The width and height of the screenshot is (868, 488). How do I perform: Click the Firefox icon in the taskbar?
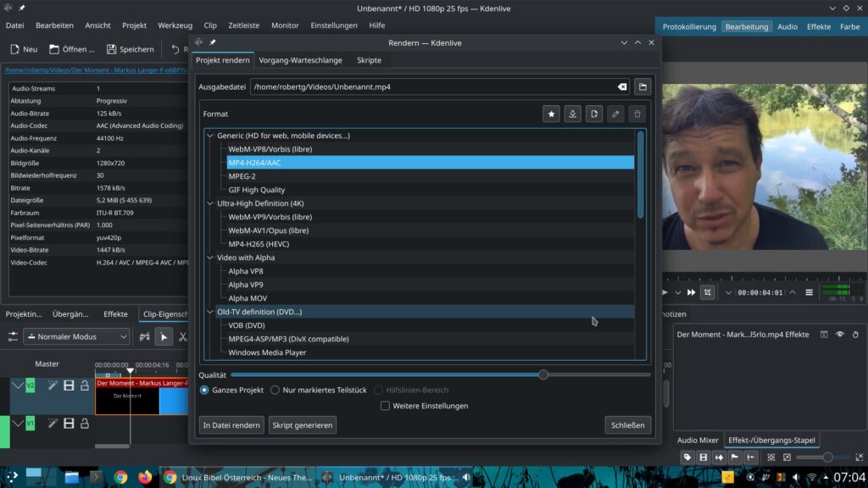click(x=145, y=477)
